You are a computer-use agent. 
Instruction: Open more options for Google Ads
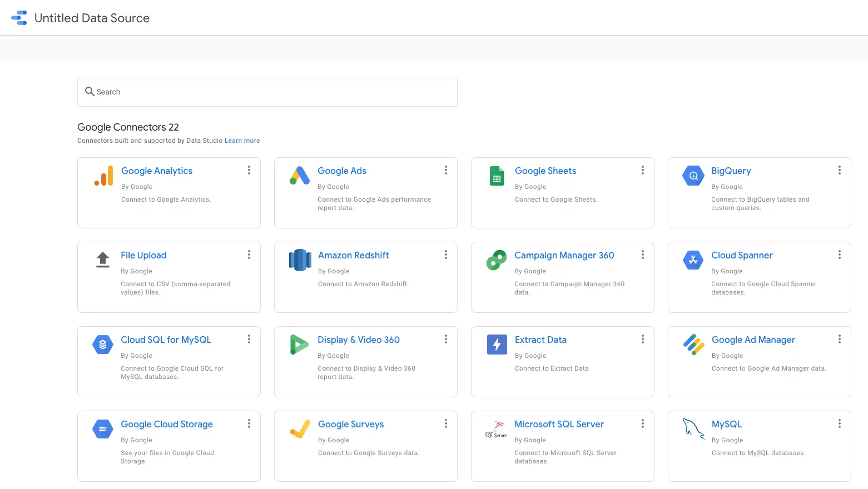(x=446, y=170)
